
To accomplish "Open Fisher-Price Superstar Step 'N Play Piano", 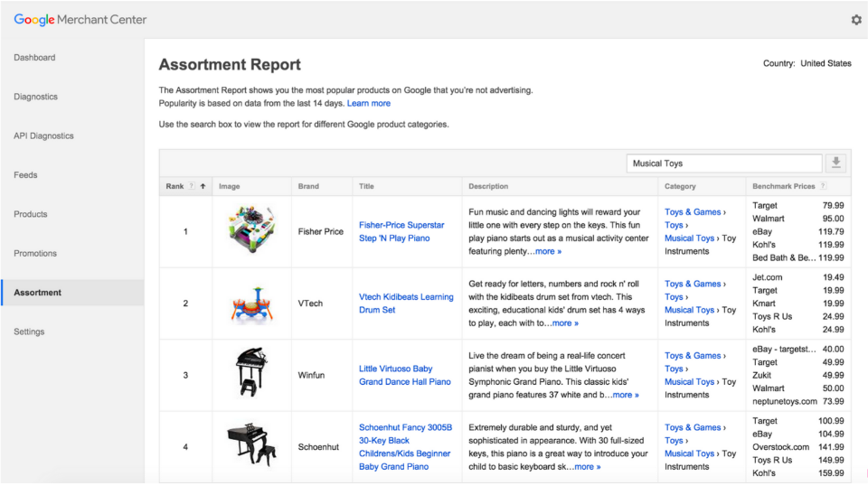I will (401, 231).
